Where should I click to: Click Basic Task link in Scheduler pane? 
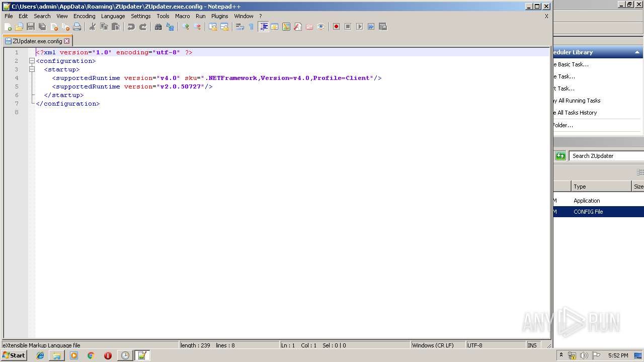571,64
